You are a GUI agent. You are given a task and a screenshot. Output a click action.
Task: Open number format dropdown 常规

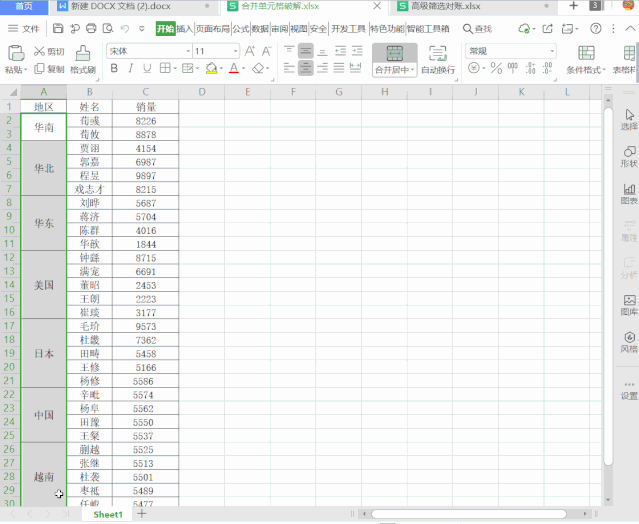pyautogui.click(x=552, y=51)
